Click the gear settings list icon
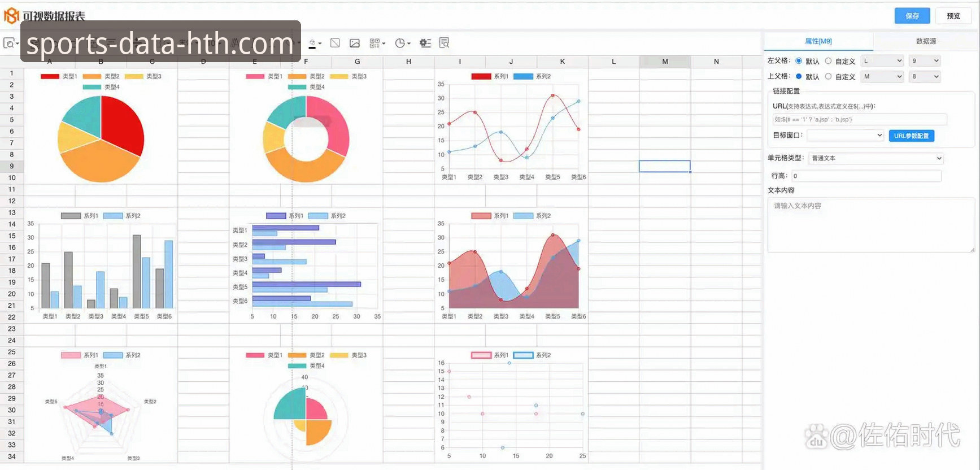The width and height of the screenshot is (980, 470). coord(425,43)
